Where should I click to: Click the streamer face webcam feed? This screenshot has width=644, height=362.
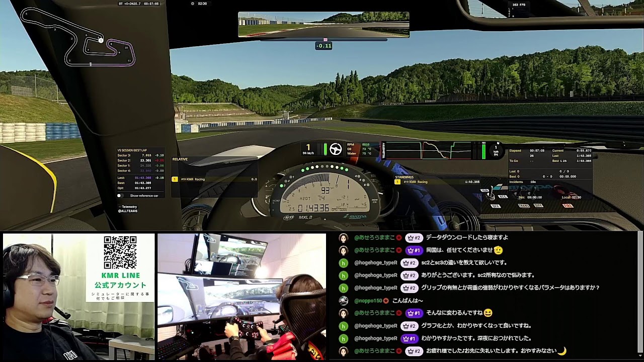[x=78, y=297]
